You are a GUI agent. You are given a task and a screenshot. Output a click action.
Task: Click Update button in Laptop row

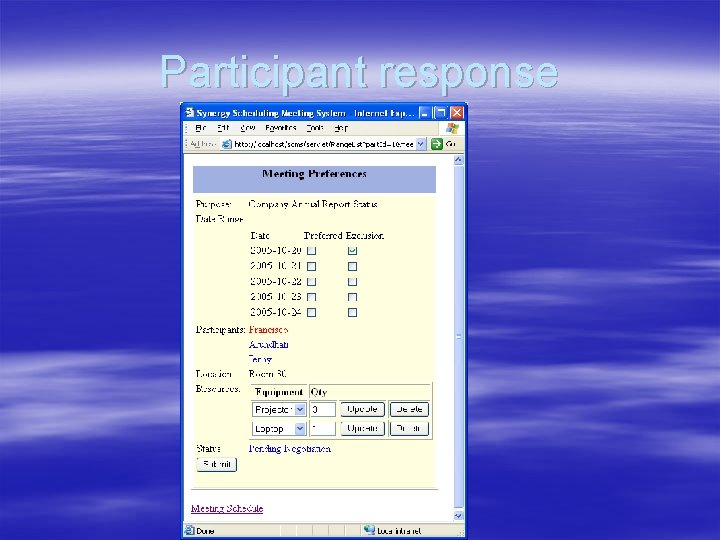[362, 428]
